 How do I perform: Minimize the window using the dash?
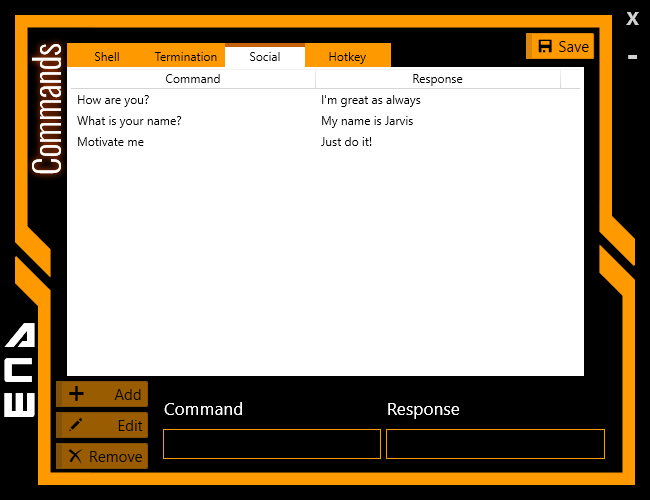632,57
